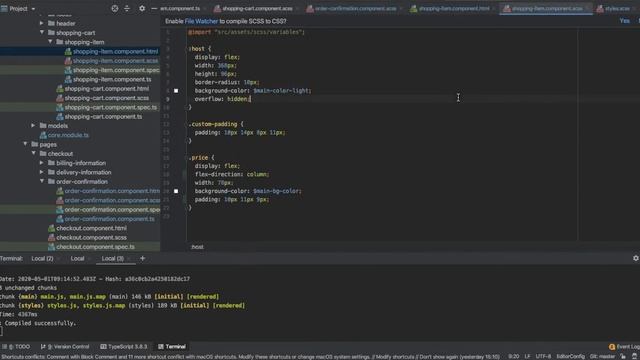This screenshot has width=640, height=360.
Task: Select order-confirmation.component.scss in project tree
Action: [x=112, y=200]
